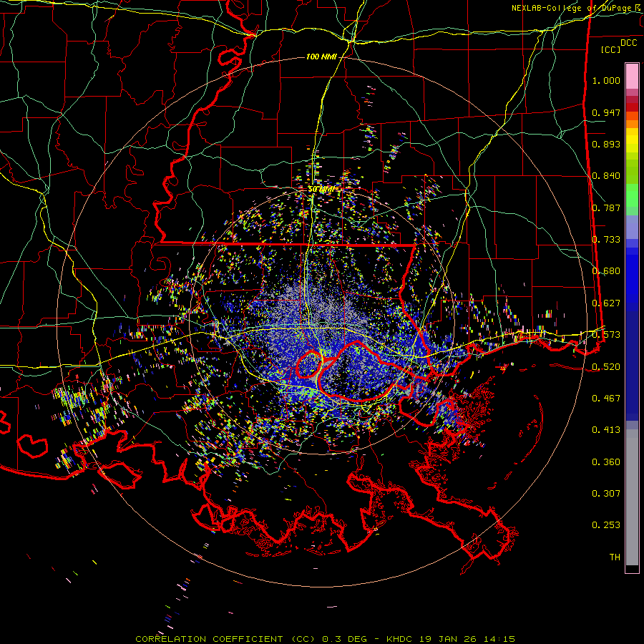Select the 0.360 legend value
Image resolution: width=644 pixels, height=644 pixels.
pyautogui.click(x=606, y=462)
